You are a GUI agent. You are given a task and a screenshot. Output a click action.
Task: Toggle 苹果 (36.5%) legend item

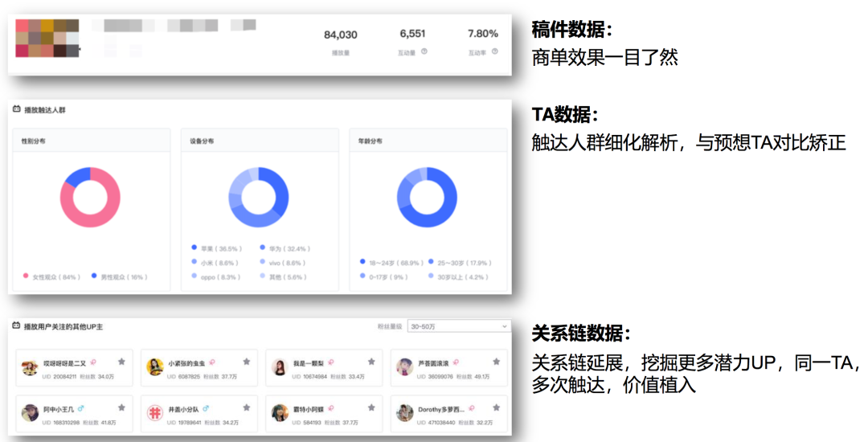click(x=216, y=248)
